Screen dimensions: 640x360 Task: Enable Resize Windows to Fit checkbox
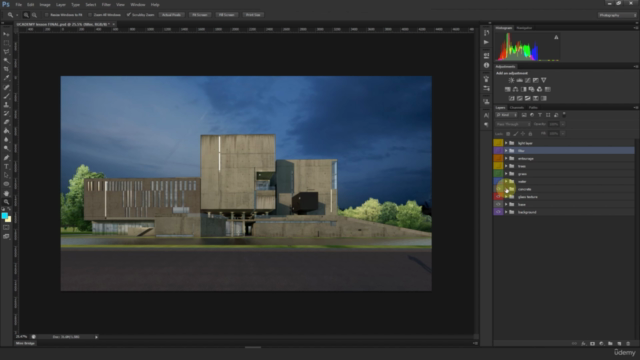47,15
